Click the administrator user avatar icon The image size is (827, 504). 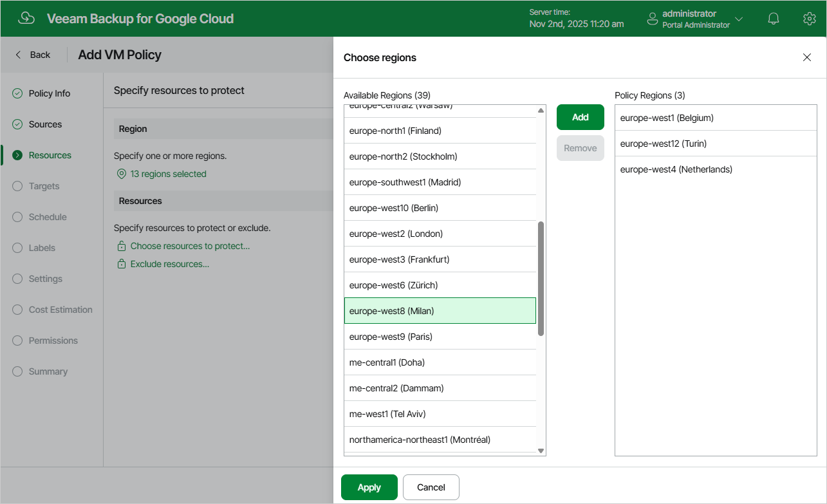(x=653, y=19)
